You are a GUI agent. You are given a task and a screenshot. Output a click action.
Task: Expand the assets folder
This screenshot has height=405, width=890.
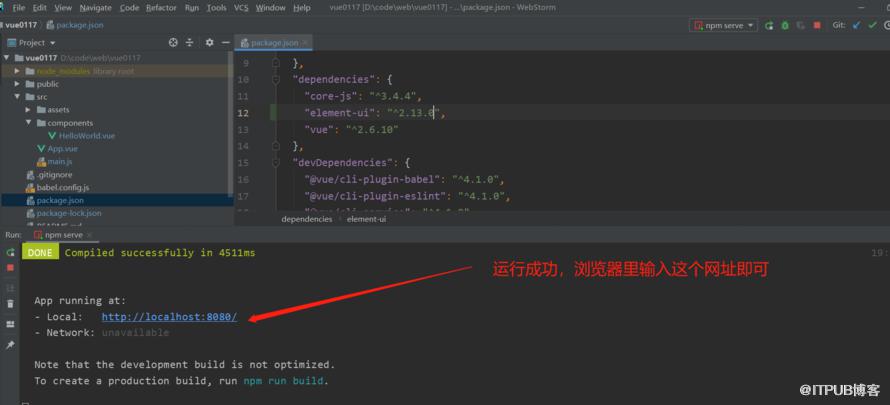pos(28,109)
